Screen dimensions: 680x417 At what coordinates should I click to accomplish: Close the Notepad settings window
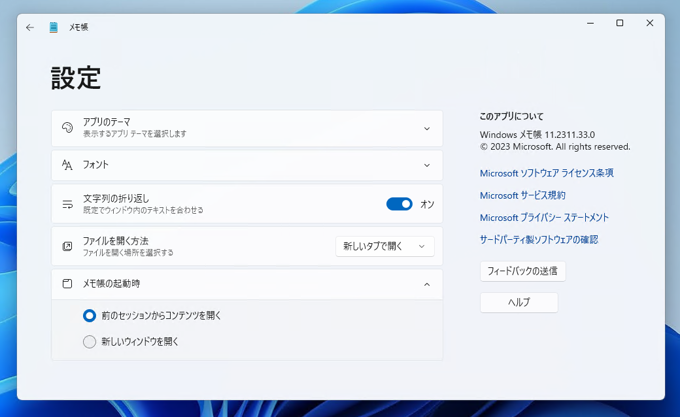tap(650, 23)
